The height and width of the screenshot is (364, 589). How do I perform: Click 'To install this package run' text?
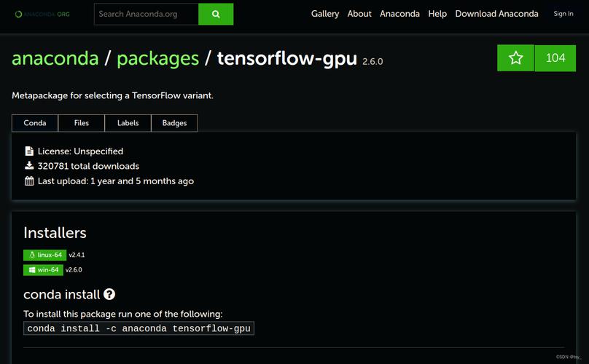[123, 314]
